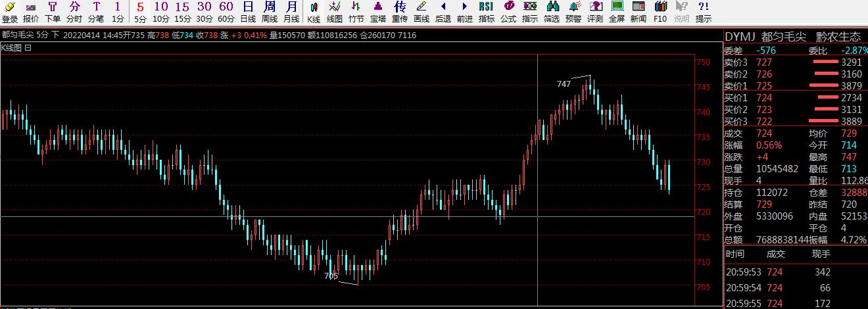Click the 后退 back arrow
This screenshot has height=309, width=868.
pos(443,12)
